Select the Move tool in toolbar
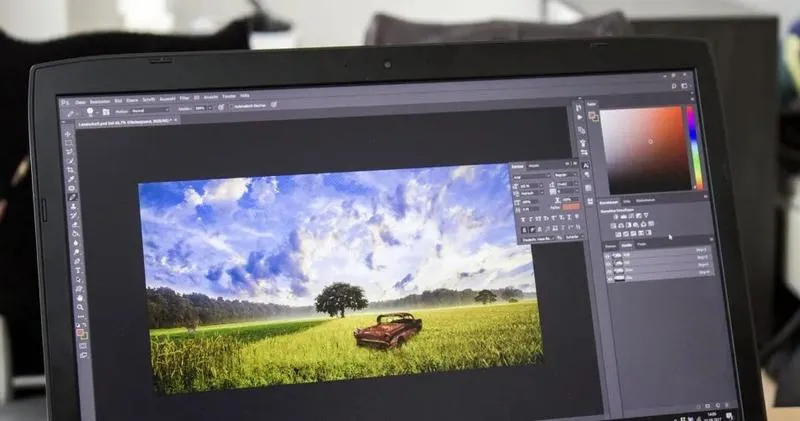Screen dimensions: 800x421 pos(69,131)
